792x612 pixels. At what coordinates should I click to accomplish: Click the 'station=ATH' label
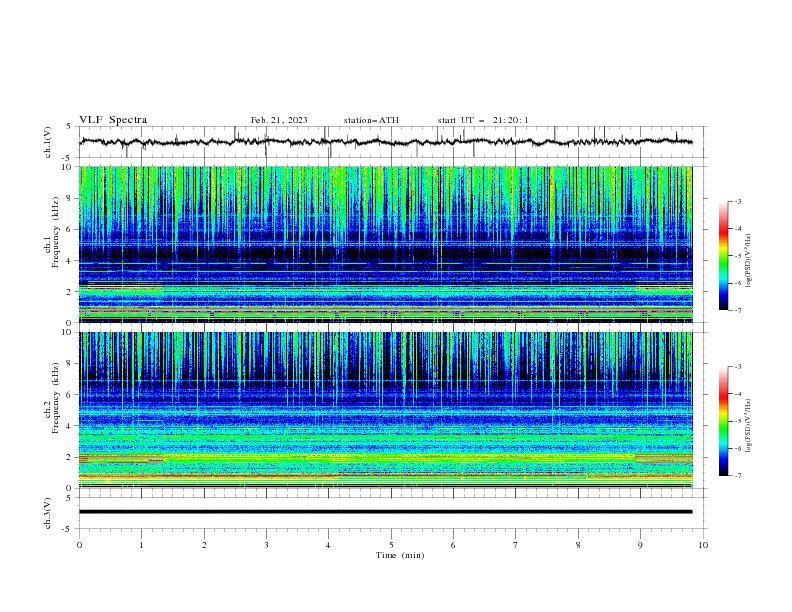coord(371,120)
